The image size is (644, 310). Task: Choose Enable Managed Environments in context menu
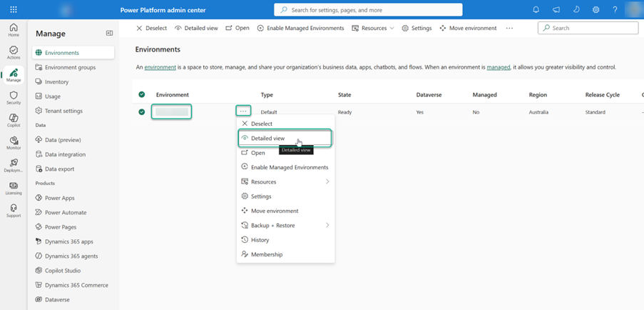285,167
